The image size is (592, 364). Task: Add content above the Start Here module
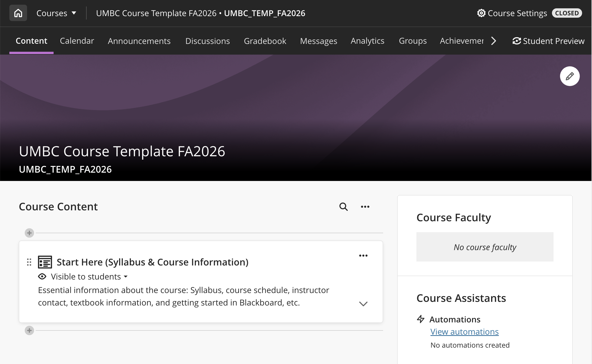[x=29, y=233]
